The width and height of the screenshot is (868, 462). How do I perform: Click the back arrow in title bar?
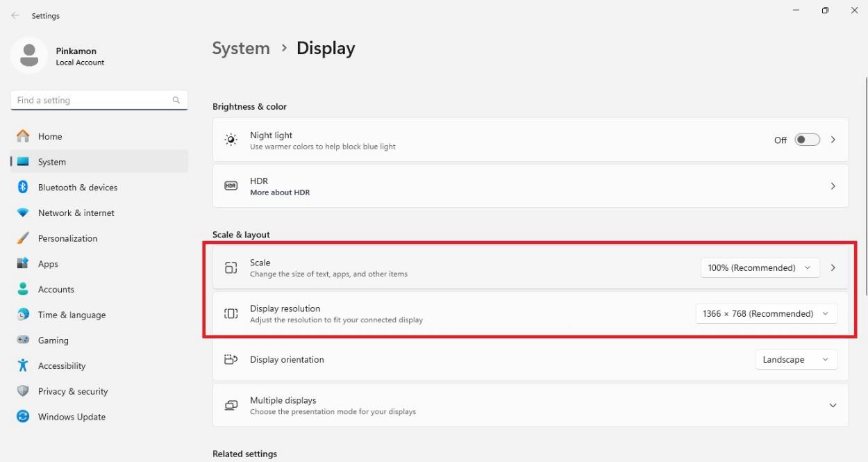pyautogui.click(x=15, y=15)
